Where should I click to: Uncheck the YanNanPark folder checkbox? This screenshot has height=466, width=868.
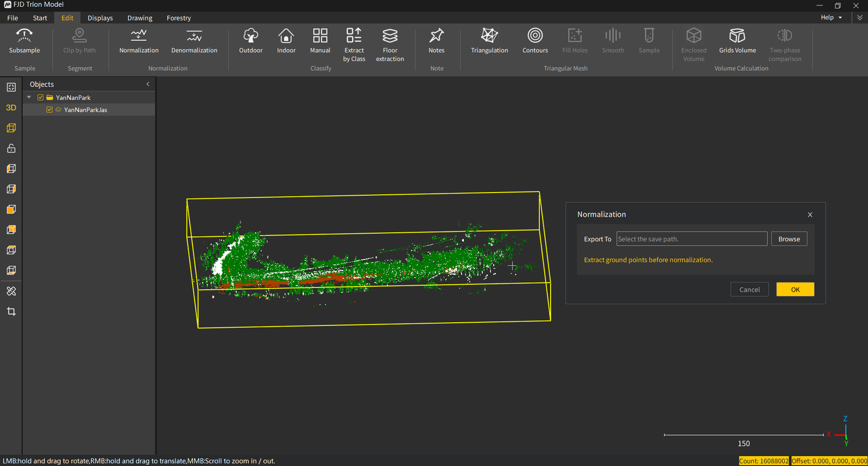point(40,98)
